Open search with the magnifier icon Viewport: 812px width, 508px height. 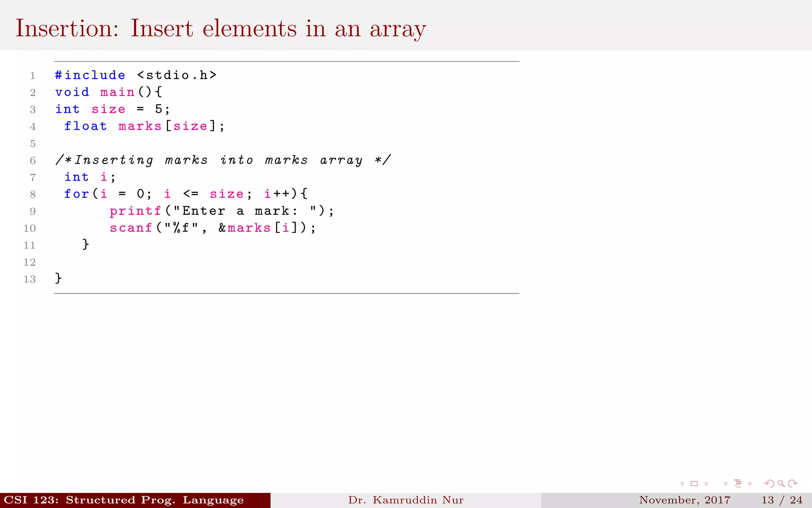(781, 483)
